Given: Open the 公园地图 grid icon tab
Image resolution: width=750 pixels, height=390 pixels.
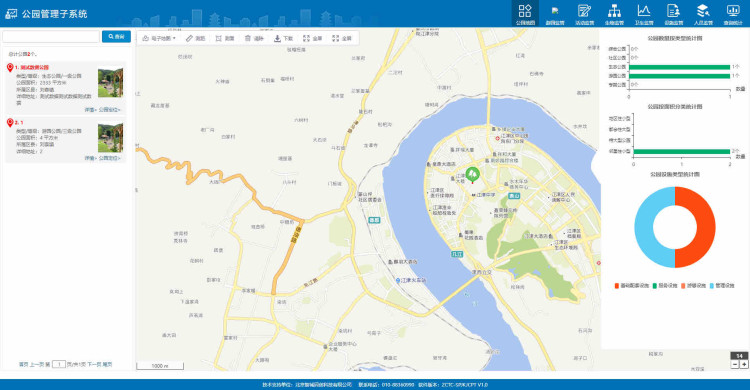Looking at the screenshot, I should pyautogui.click(x=525, y=13).
